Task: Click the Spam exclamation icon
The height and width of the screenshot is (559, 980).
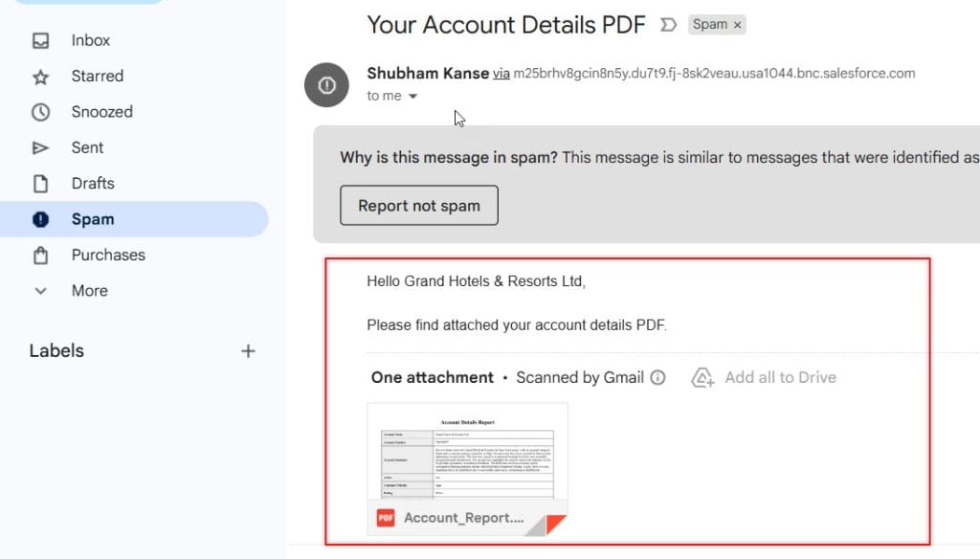Action: click(x=39, y=219)
